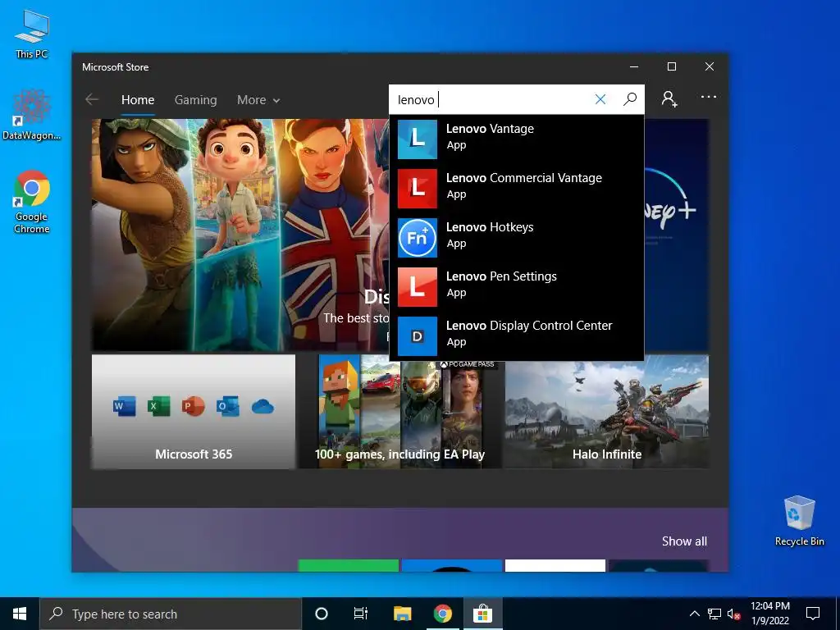
Task: Open the Halo Infinite tile
Action: [x=607, y=412]
